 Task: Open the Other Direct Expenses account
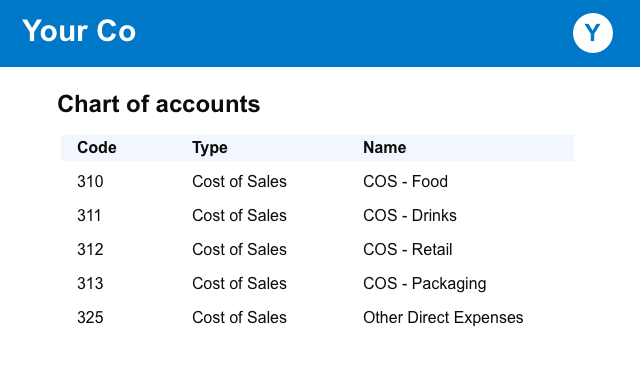(x=443, y=317)
